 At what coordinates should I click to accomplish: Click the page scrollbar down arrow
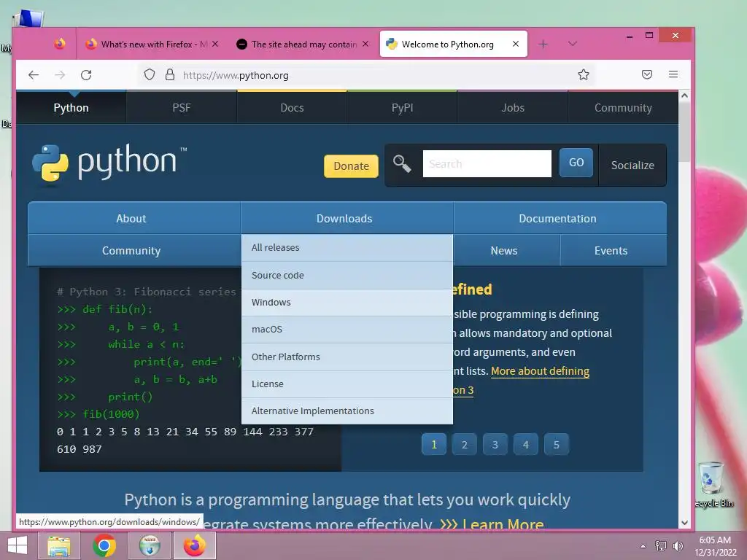(x=684, y=522)
